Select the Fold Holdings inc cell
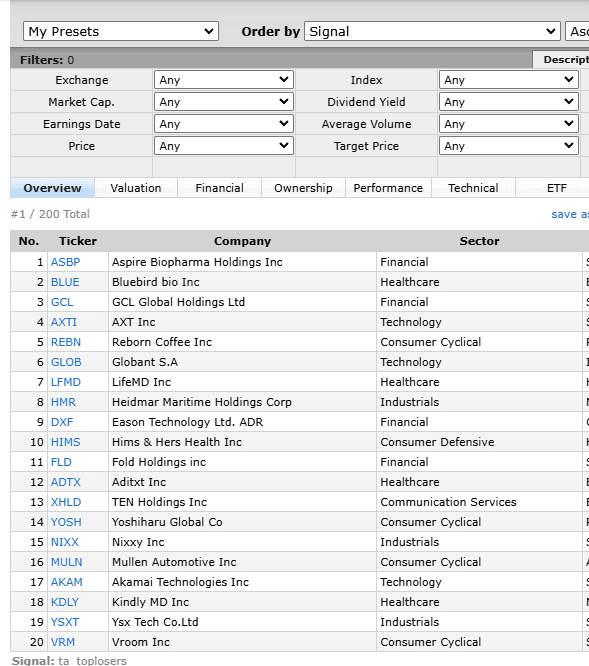 pyautogui.click(x=242, y=462)
